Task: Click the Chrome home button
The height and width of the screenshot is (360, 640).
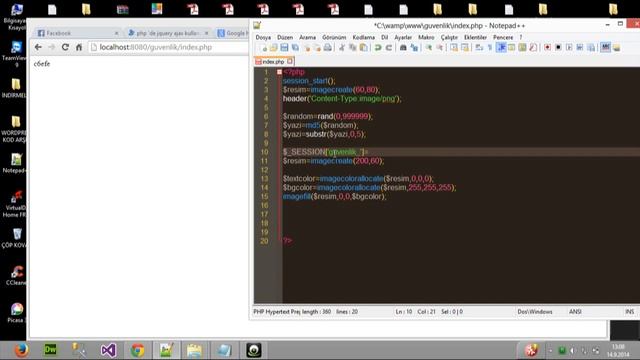Action: pyautogui.click(x=79, y=47)
